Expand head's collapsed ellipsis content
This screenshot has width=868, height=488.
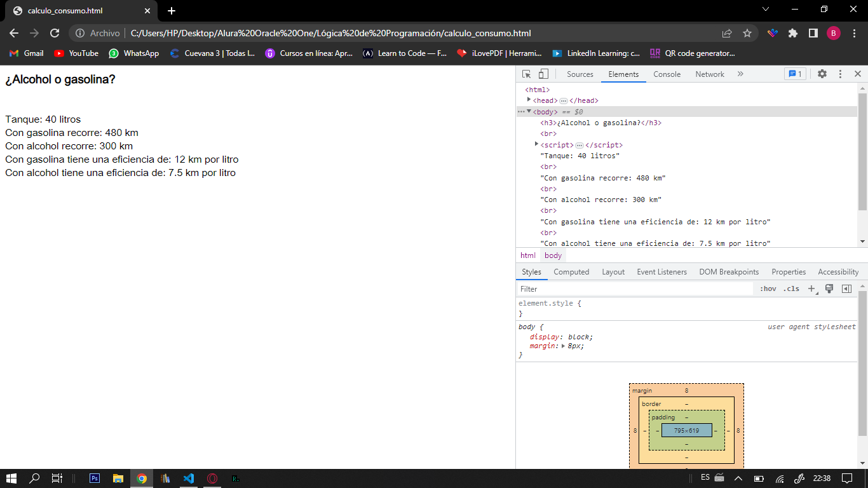click(x=563, y=101)
